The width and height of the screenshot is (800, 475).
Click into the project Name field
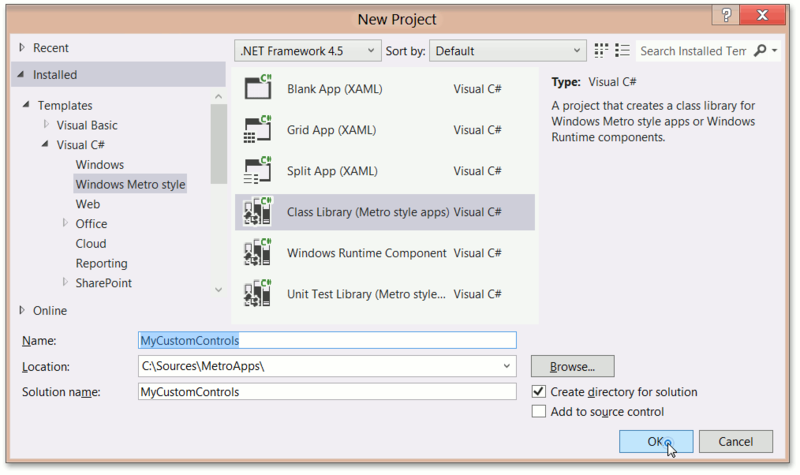point(327,340)
